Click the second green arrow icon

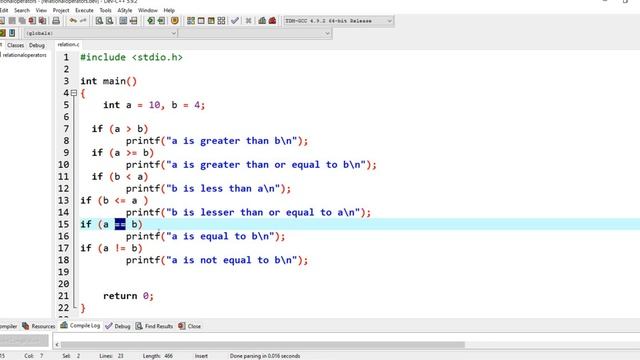pyautogui.click(x=161, y=21)
